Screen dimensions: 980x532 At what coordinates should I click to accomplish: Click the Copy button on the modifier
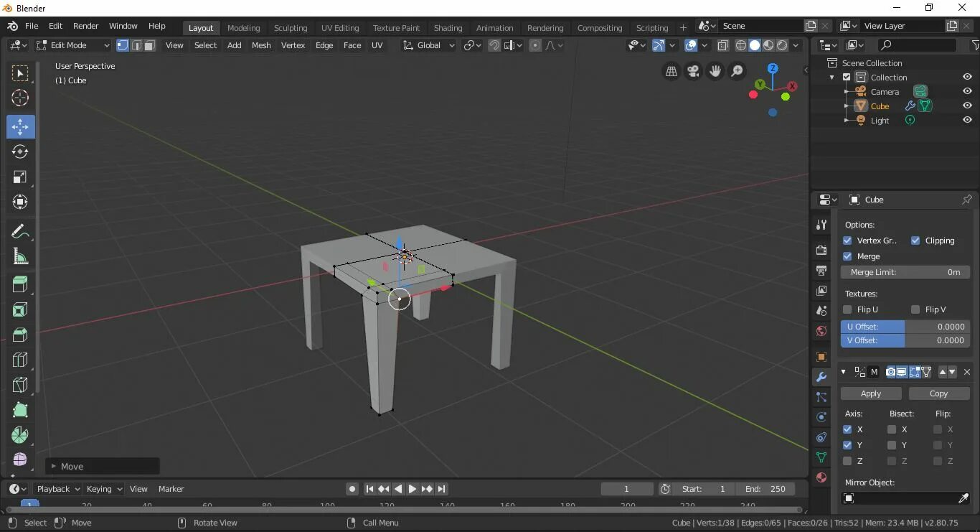coord(938,393)
